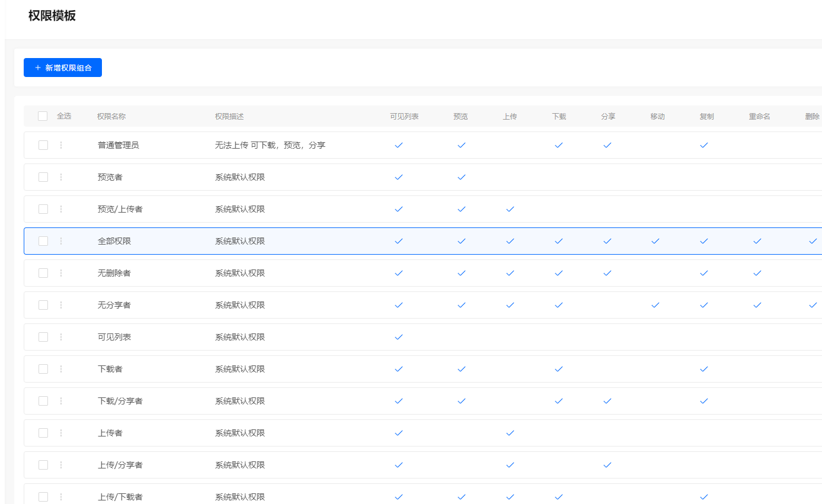The image size is (822, 504).
Task: Click the 上传 checkmark in 预览/上传者 row
Action: [510, 209]
